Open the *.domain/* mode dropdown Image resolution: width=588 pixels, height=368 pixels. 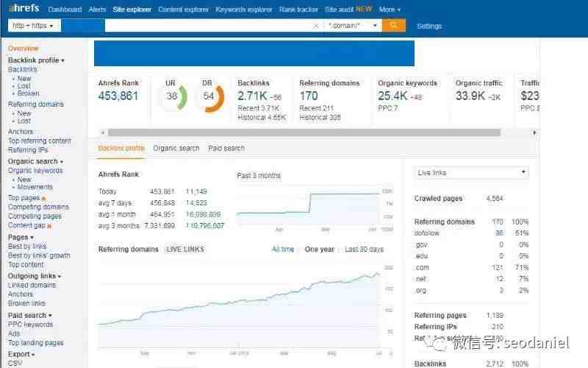tap(353, 26)
